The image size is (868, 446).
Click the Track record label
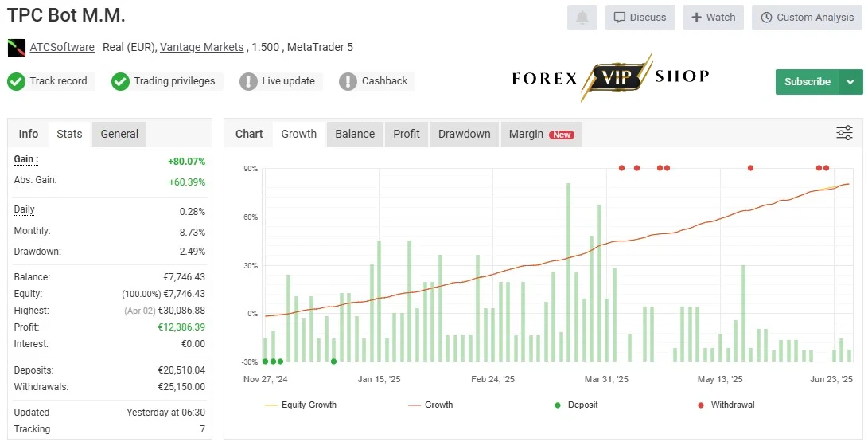58,81
